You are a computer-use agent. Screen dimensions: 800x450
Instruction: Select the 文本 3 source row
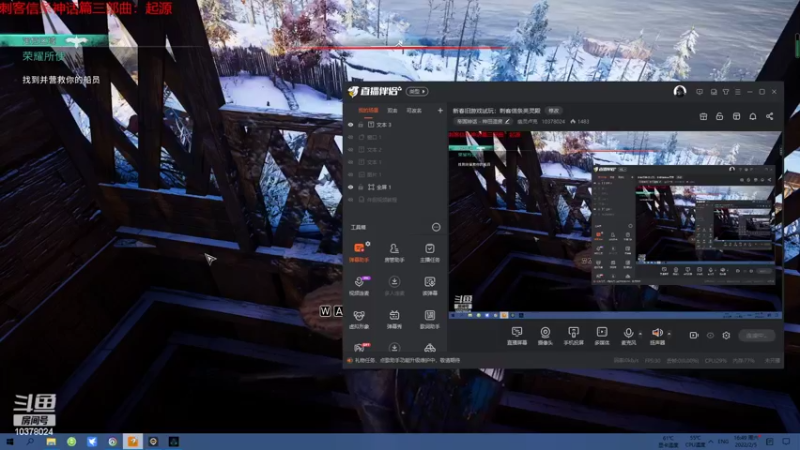click(x=394, y=124)
